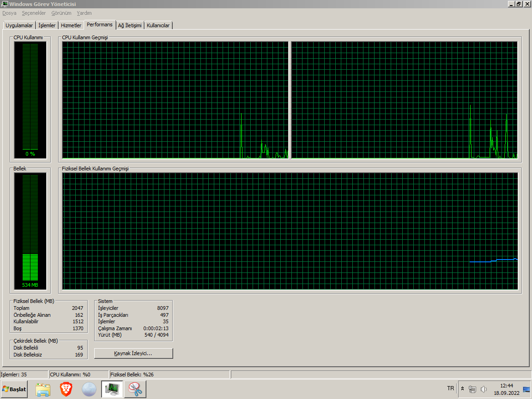Click the Kaynak İzleyici button
Viewport: 532px width, 399px height.
(133, 353)
